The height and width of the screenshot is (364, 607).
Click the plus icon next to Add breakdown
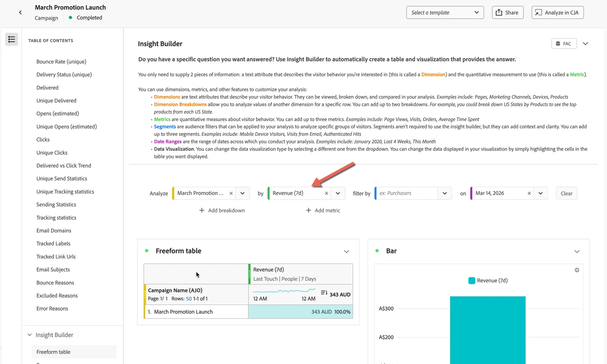tap(202, 210)
